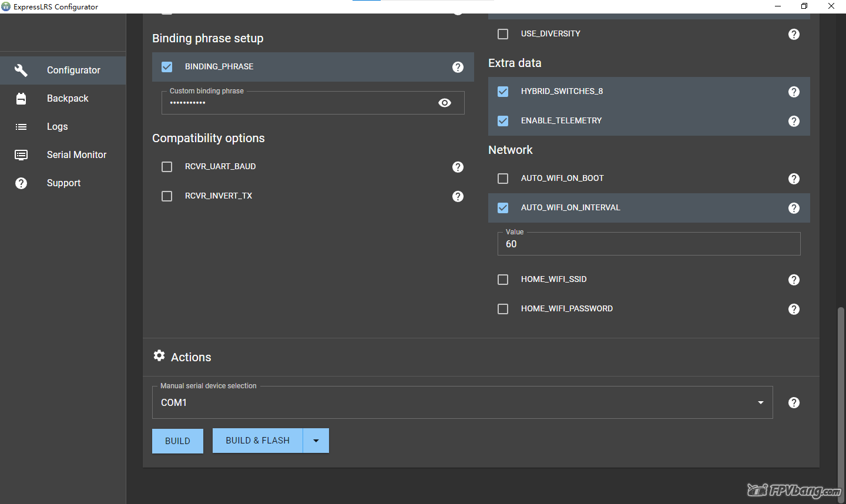Show help for AUTO_WIFI_ON_INTERVAL
846x504 pixels.
click(794, 208)
